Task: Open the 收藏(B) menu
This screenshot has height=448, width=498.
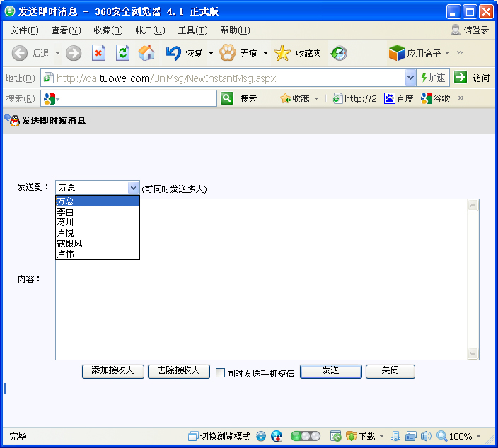Action: pos(108,30)
